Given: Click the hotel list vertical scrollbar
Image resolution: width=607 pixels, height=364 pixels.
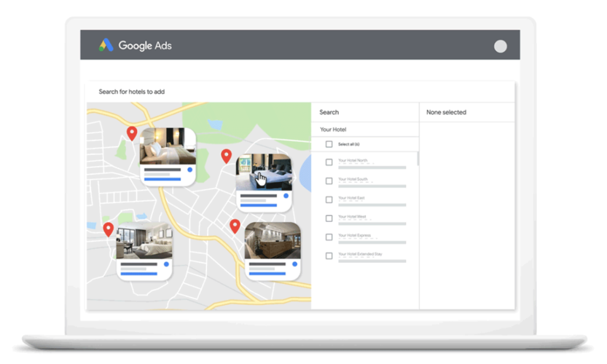Looking at the screenshot, I should coord(418,159).
